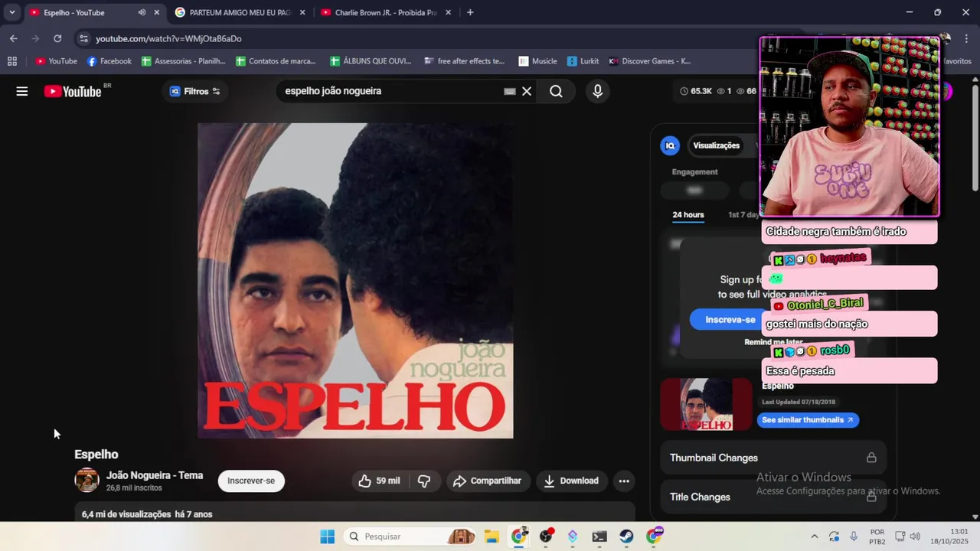
Task: Open the volume control in the system tray
Action: 915,536
